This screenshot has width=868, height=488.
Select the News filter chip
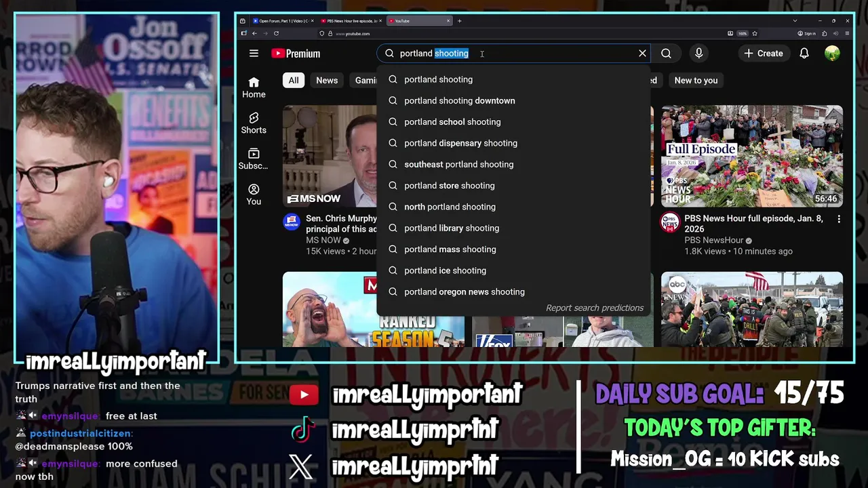tap(327, 81)
